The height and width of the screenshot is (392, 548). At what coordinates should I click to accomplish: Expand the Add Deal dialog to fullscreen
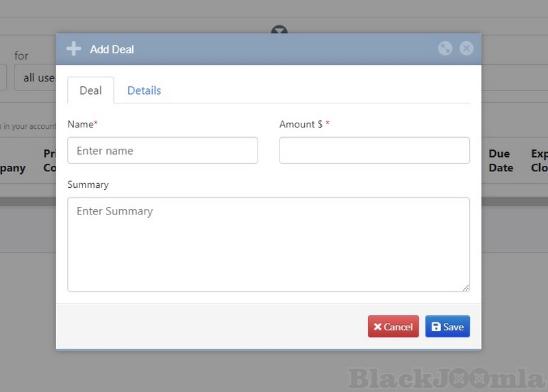pyautogui.click(x=445, y=48)
